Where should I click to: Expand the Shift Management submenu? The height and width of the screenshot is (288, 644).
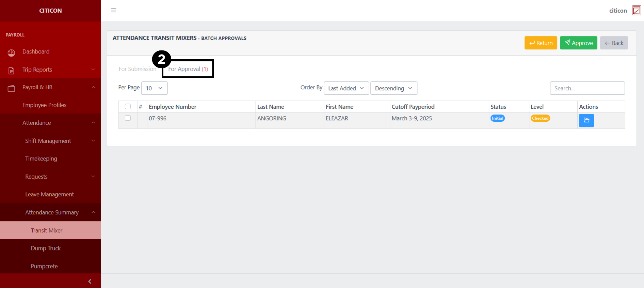pos(48,141)
